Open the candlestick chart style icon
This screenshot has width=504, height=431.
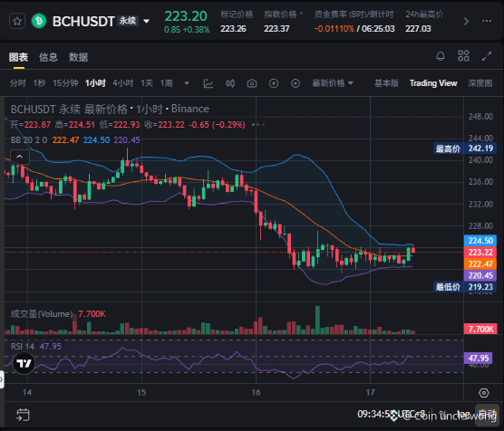[230, 83]
